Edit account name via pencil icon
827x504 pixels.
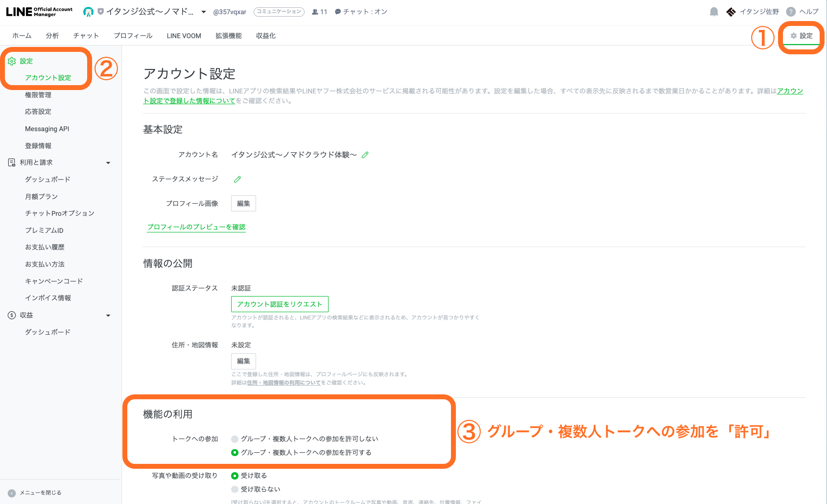pos(365,155)
